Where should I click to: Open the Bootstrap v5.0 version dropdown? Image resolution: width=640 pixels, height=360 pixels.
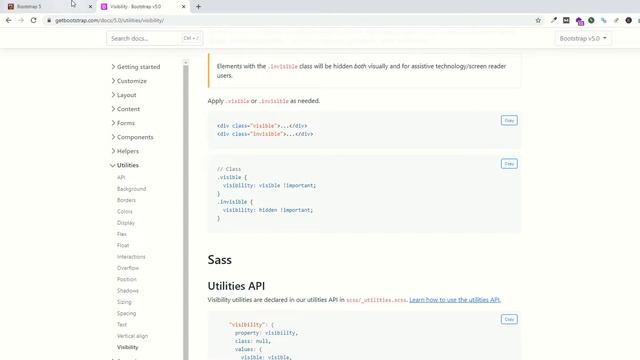[583, 38]
